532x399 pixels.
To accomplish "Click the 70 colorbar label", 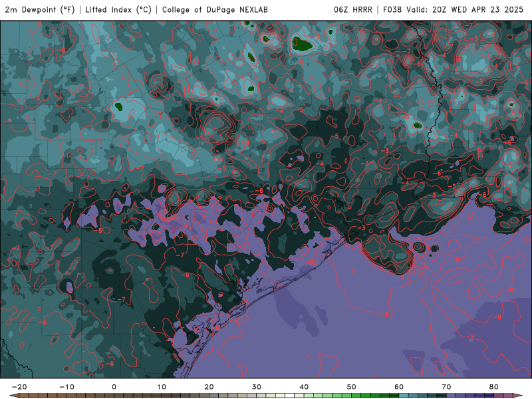I will point(446,387).
